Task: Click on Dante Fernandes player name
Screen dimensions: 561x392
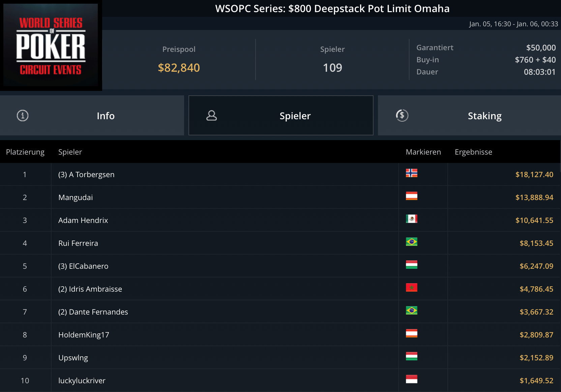Action: click(93, 312)
